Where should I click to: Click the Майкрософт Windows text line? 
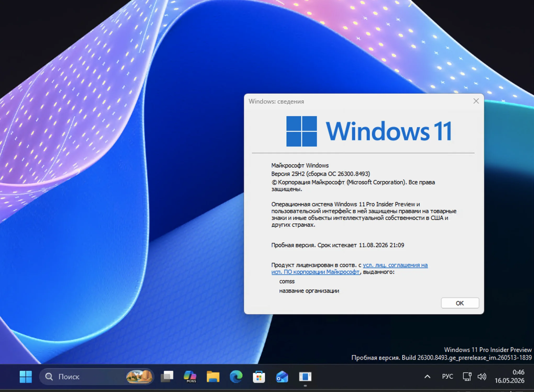point(300,166)
